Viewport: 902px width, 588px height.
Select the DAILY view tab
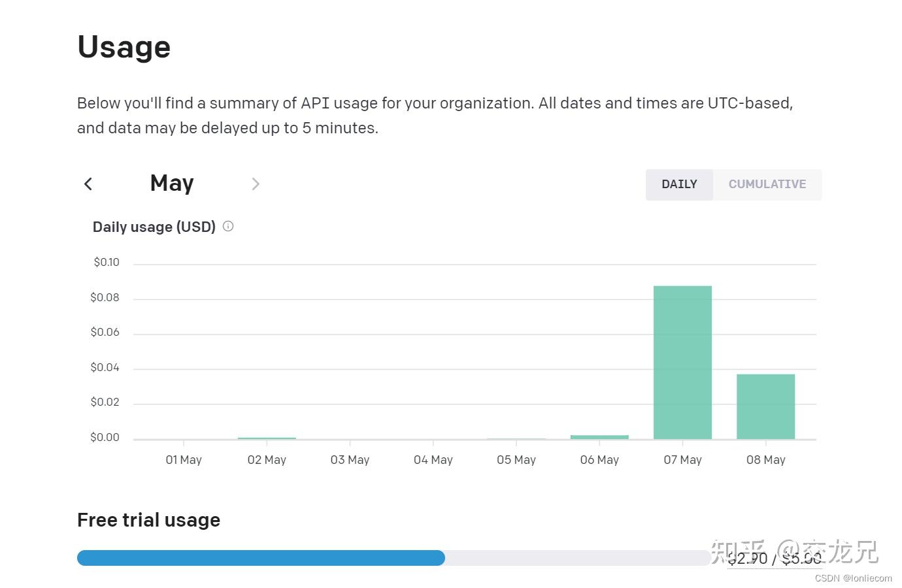[x=679, y=184]
